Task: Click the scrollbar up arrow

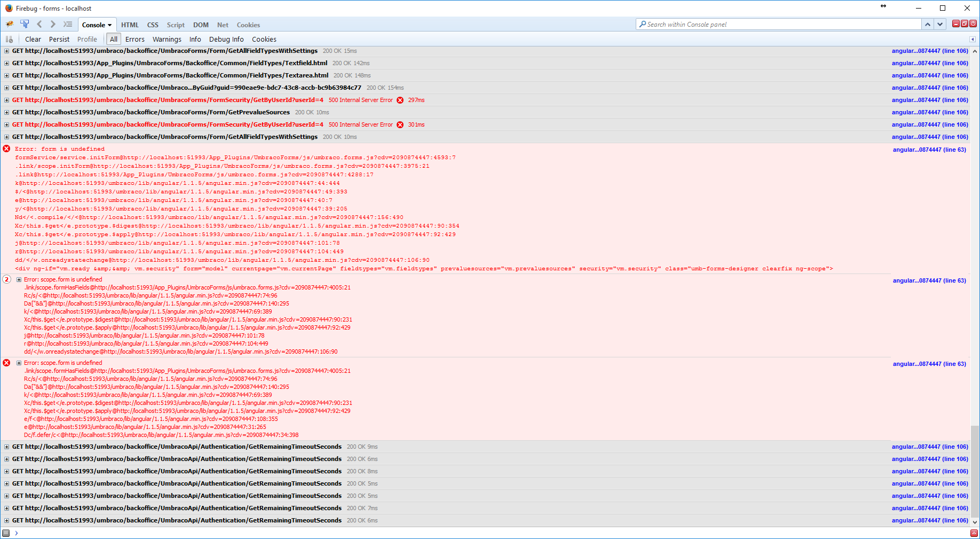Action: coord(975,51)
